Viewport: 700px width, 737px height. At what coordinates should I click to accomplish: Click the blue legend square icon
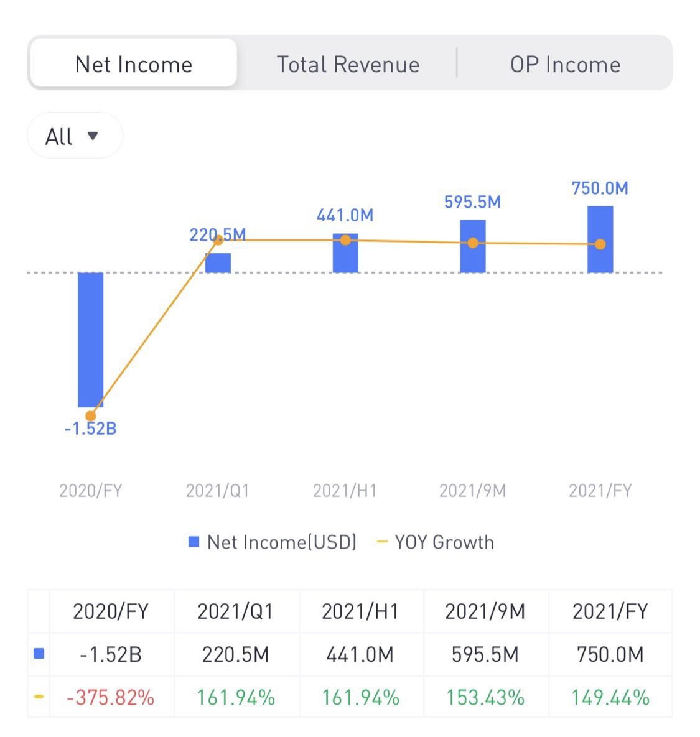194,542
